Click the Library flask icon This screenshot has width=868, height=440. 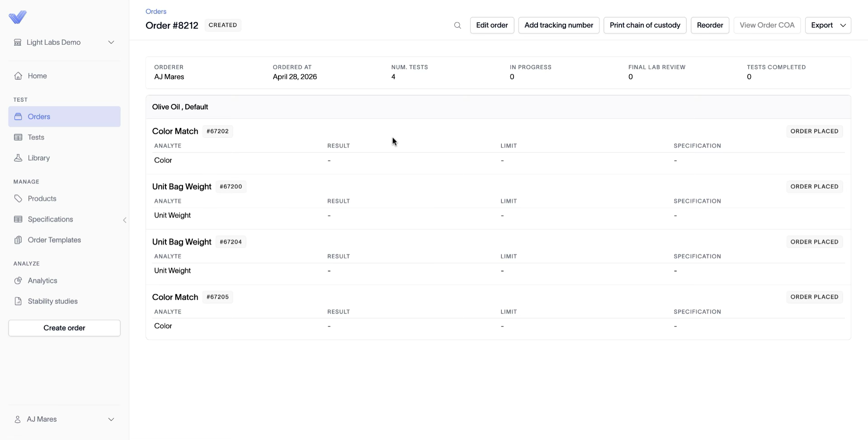pyautogui.click(x=18, y=158)
